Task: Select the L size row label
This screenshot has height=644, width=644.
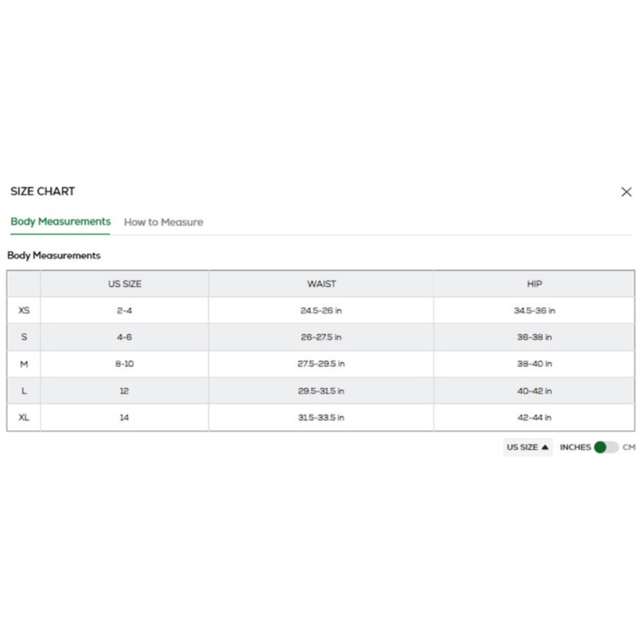Action: coord(24,391)
